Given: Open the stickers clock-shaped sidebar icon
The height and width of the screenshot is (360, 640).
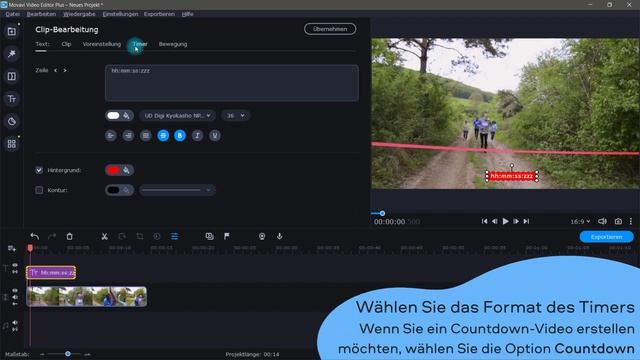Looking at the screenshot, I should click(x=11, y=121).
